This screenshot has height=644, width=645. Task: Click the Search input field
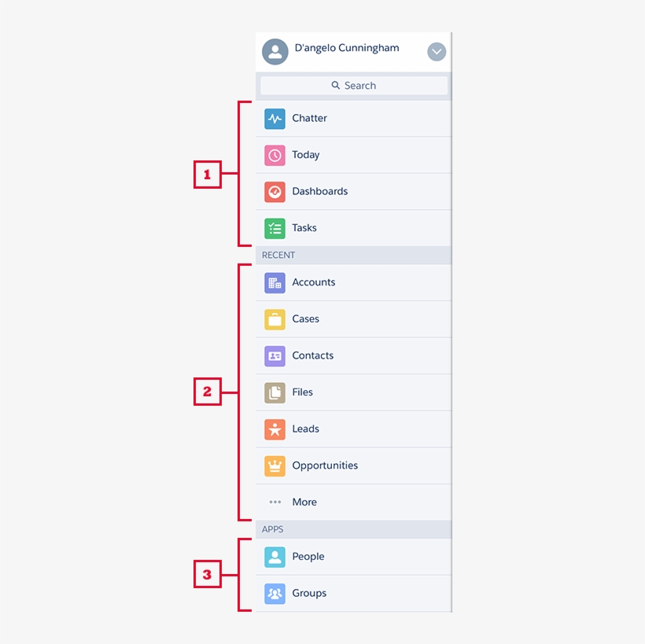tap(353, 85)
